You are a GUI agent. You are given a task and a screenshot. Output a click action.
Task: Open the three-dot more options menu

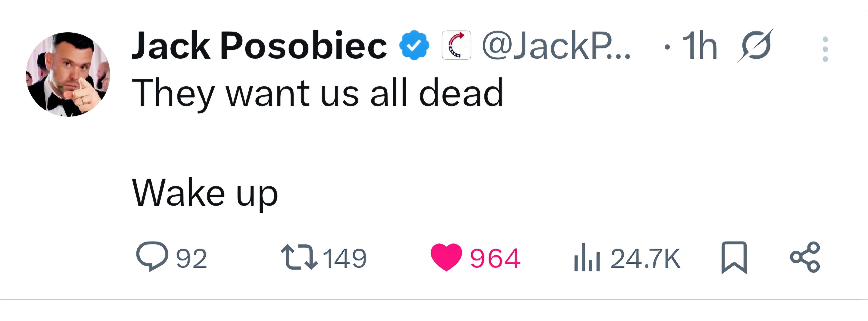825,49
